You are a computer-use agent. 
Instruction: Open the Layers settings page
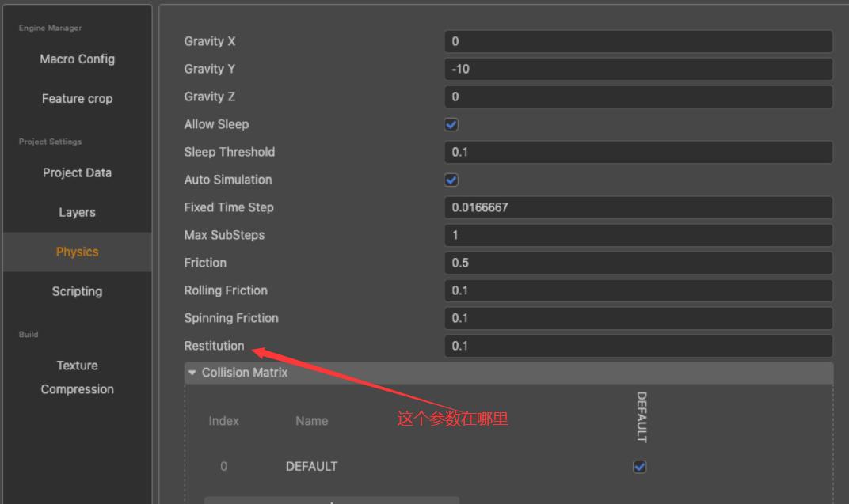pos(77,212)
